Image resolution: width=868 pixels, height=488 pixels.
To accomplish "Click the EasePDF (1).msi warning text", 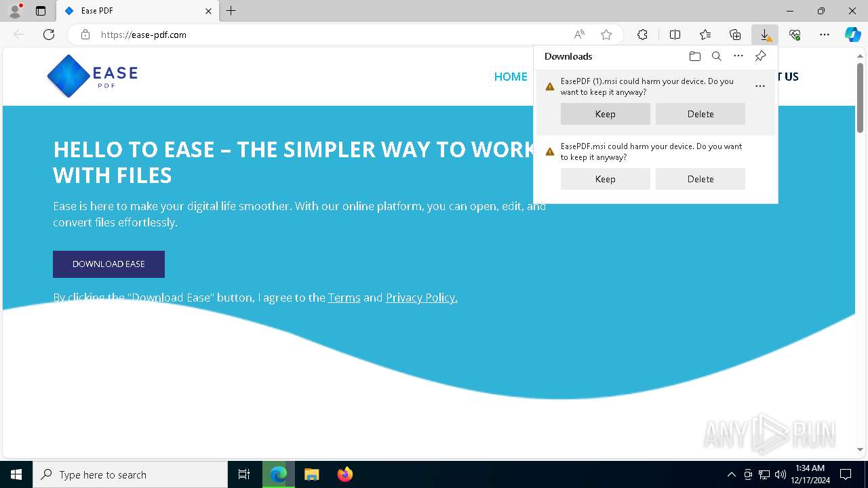I will tap(647, 87).
